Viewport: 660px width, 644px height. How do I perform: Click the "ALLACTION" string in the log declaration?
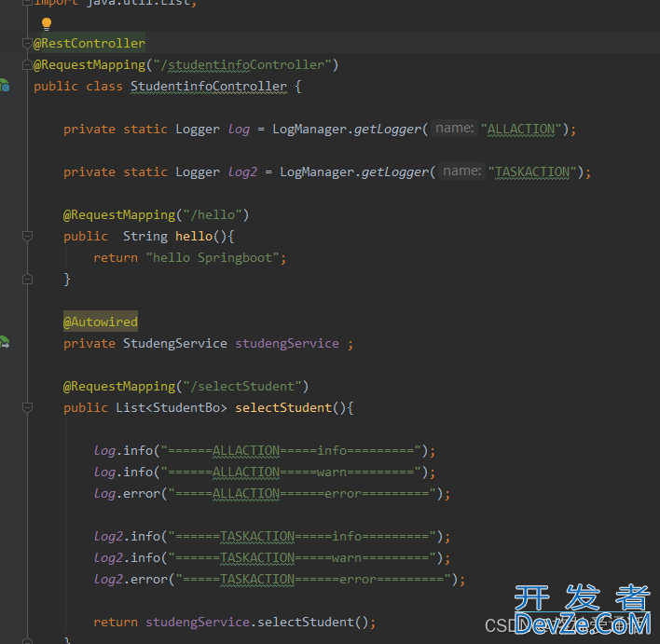point(521,129)
